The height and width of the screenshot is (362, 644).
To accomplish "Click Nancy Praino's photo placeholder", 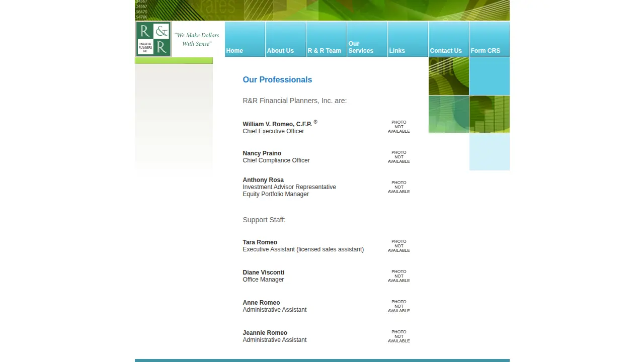I will (399, 157).
